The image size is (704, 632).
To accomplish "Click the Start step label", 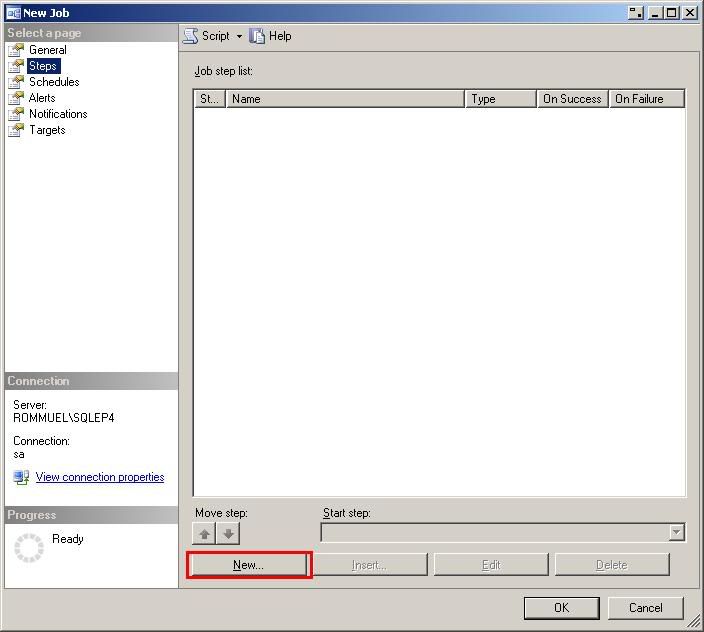I will [347, 513].
